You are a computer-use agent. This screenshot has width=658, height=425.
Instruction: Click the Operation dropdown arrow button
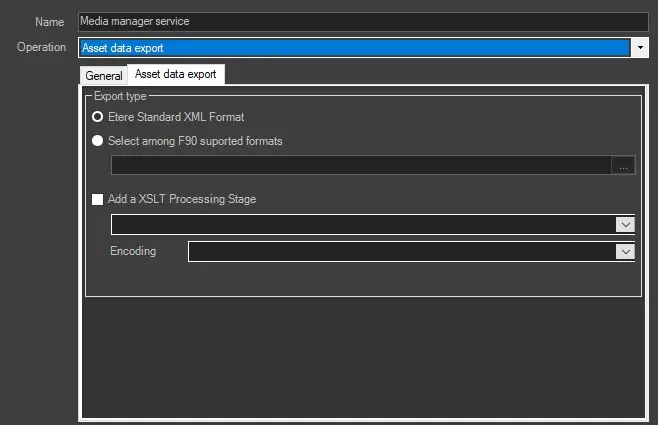(x=640, y=47)
